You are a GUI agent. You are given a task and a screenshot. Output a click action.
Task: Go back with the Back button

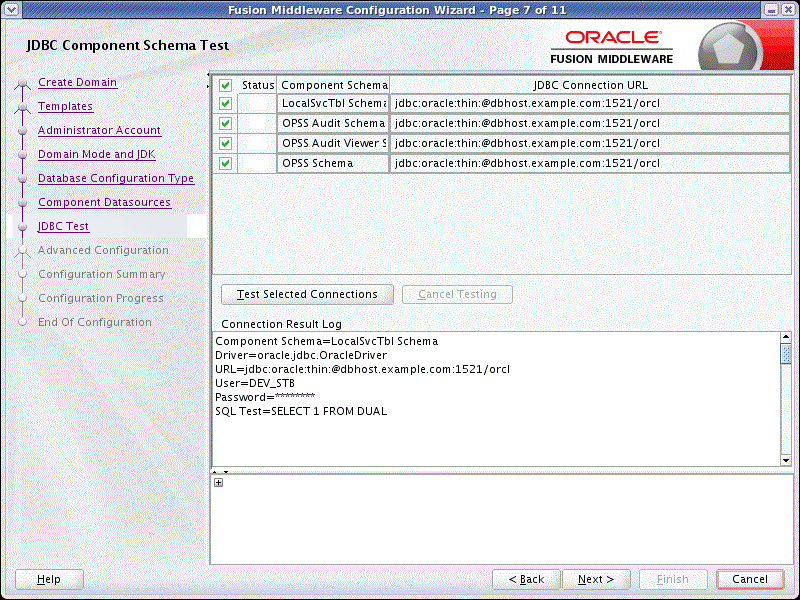tap(526, 579)
